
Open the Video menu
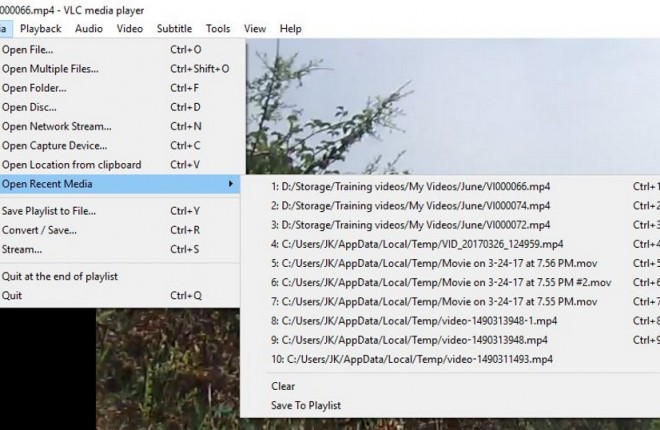(130, 29)
